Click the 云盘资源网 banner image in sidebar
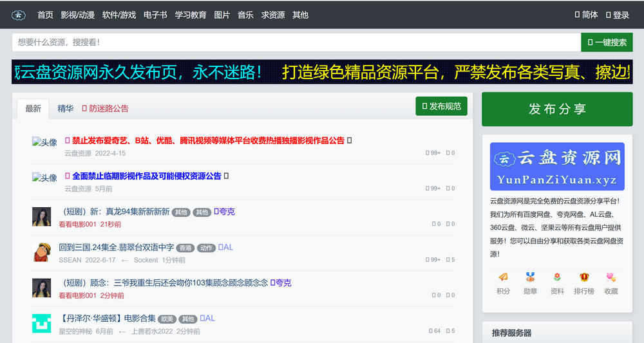 [x=557, y=167]
